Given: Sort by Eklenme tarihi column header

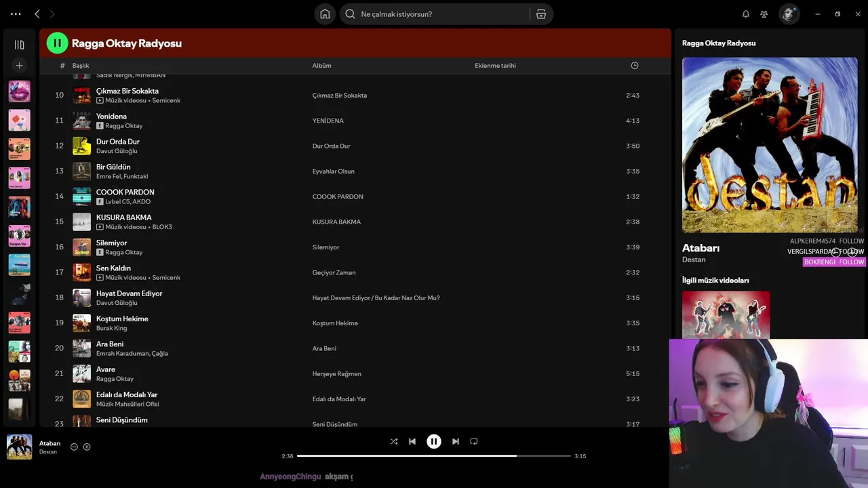Looking at the screenshot, I should pyautogui.click(x=495, y=66).
